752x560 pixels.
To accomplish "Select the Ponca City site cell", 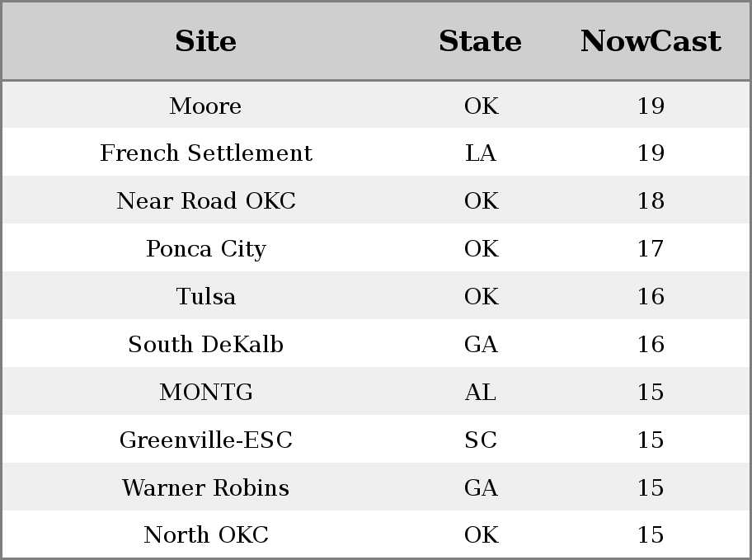I will coord(206,248).
